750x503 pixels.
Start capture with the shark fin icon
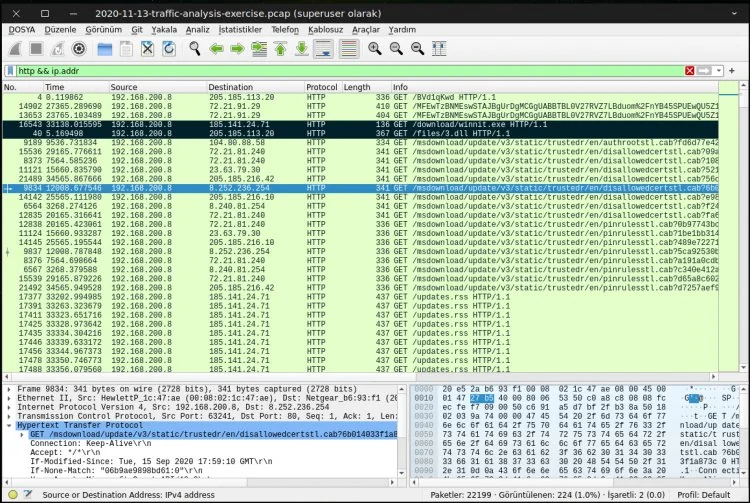(x=15, y=49)
